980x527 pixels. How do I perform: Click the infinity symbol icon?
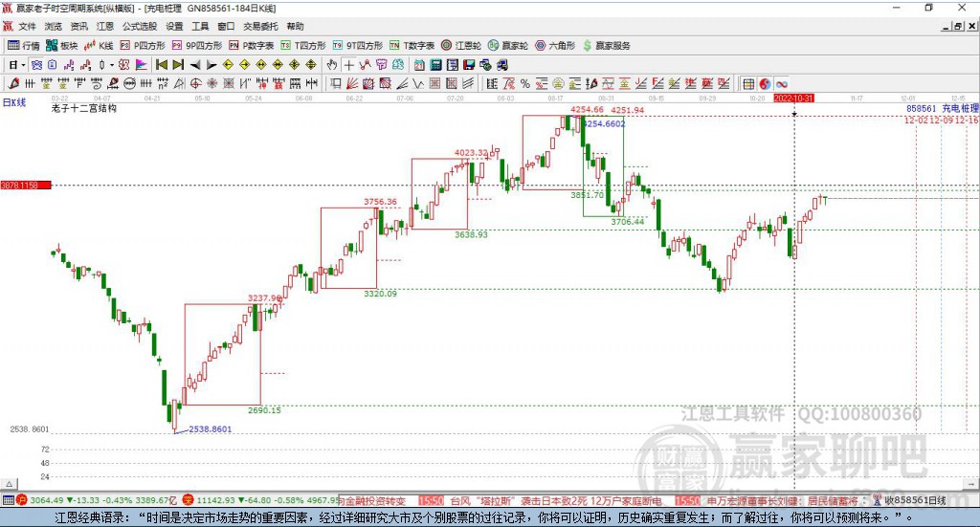(781, 83)
